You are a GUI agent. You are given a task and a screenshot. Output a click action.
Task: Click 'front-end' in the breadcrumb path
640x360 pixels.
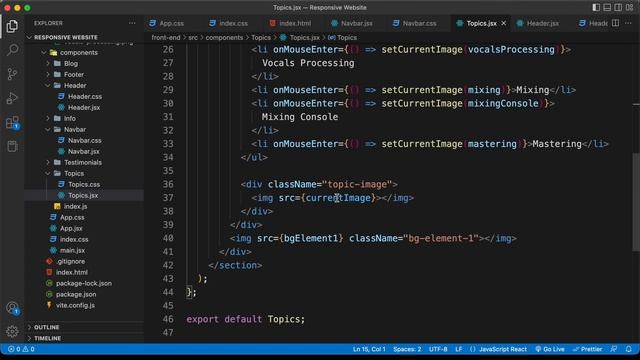pyautogui.click(x=166, y=38)
